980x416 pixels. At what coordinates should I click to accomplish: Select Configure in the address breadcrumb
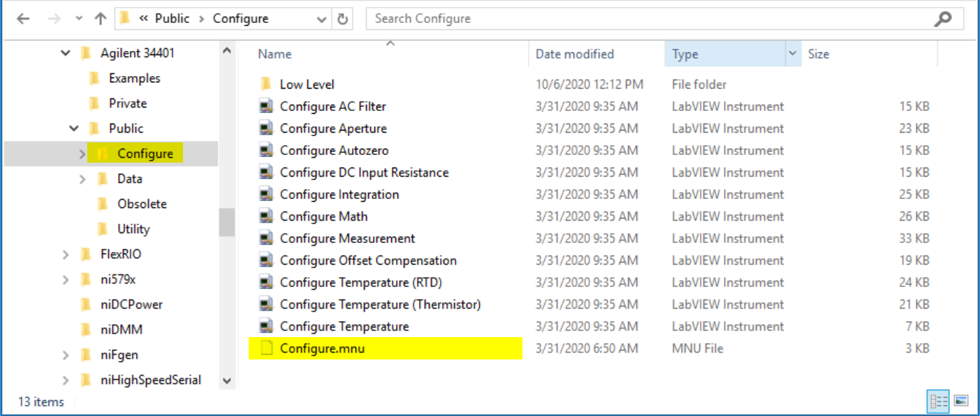240,19
